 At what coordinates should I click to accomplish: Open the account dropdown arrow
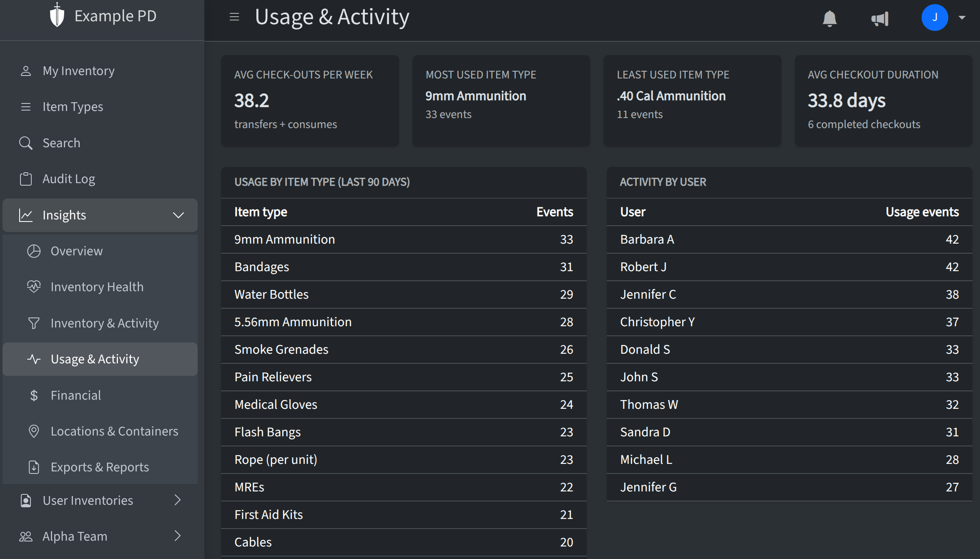[962, 18]
